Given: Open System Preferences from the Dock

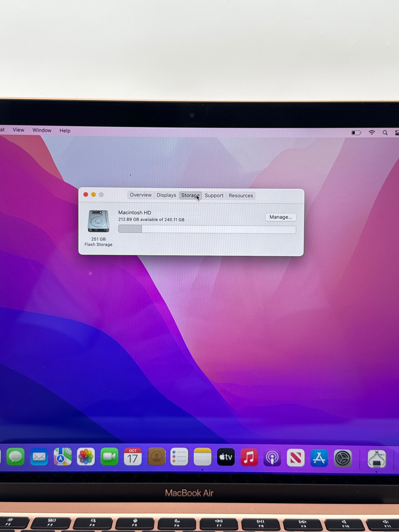Looking at the screenshot, I should coord(343,458).
